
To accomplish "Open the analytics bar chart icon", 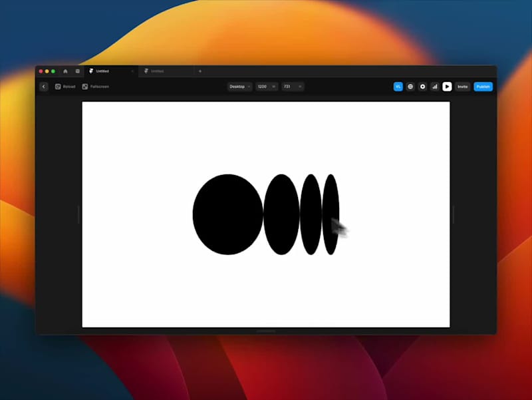I will coord(435,87).
